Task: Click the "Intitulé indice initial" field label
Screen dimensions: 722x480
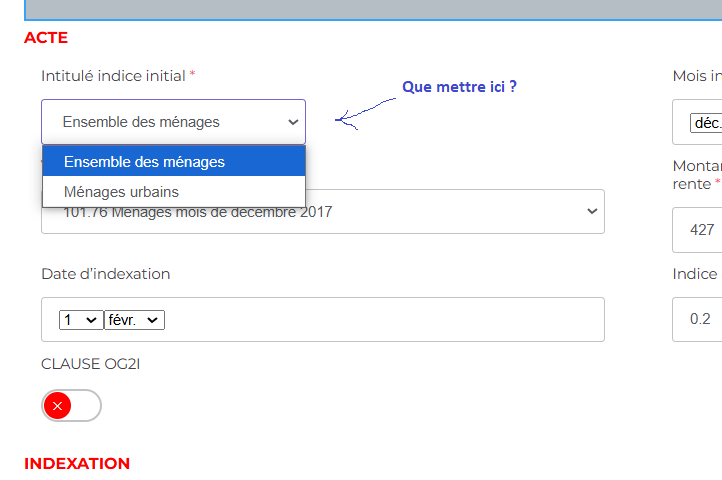Action: [113, 76]
